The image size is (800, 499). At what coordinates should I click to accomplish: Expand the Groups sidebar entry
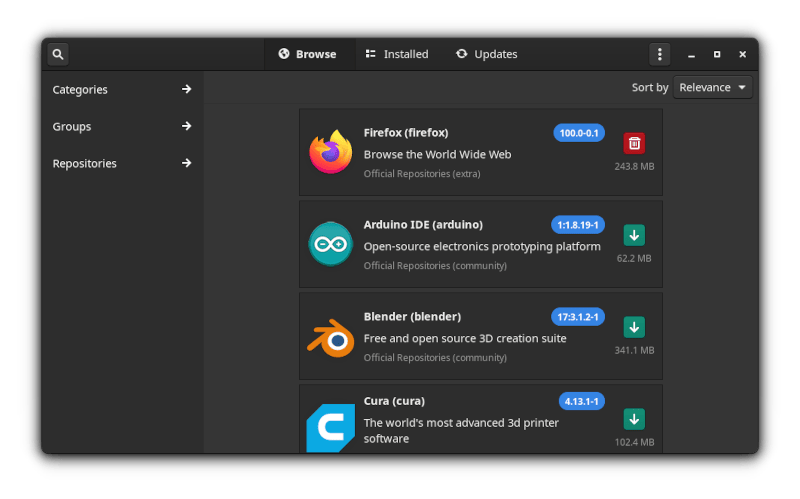click(122, 127)
